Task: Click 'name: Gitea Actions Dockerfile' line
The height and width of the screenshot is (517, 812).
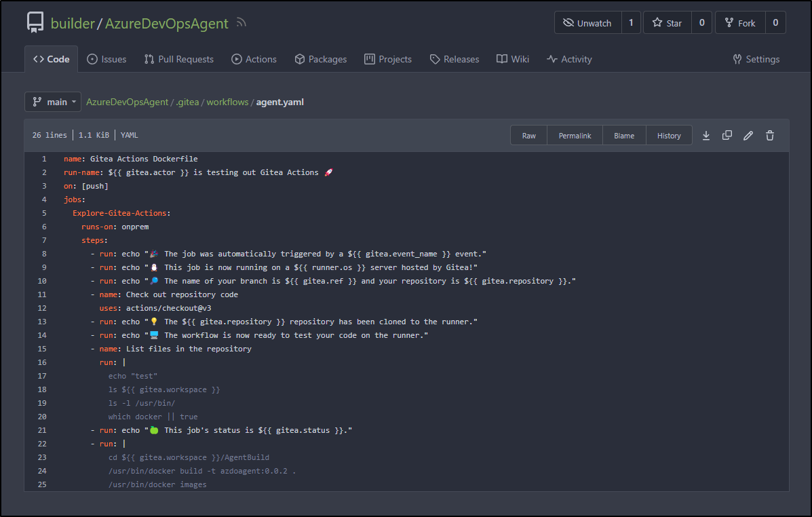Action: tap(130, 159)
